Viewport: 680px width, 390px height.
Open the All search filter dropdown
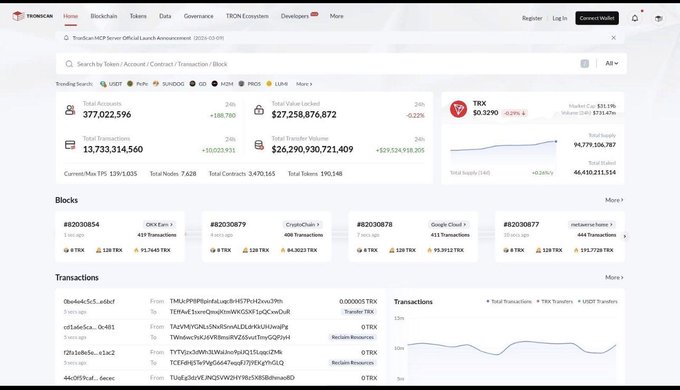[611, 63]
